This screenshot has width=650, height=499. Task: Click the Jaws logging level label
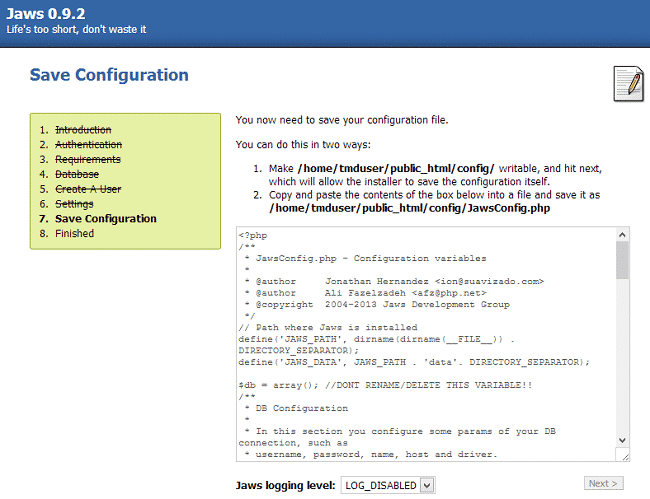coord(285,485)
